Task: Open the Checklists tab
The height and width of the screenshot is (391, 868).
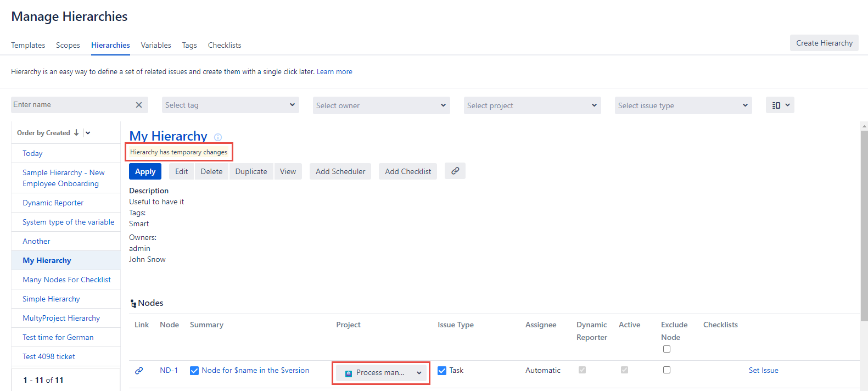Action: click(x=225, y=45)
